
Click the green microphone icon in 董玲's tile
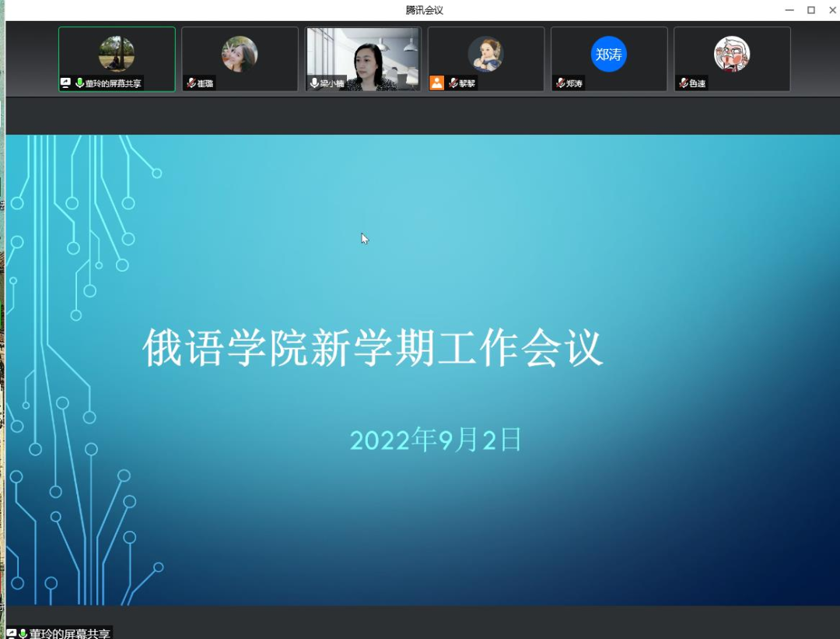[79, 83]
